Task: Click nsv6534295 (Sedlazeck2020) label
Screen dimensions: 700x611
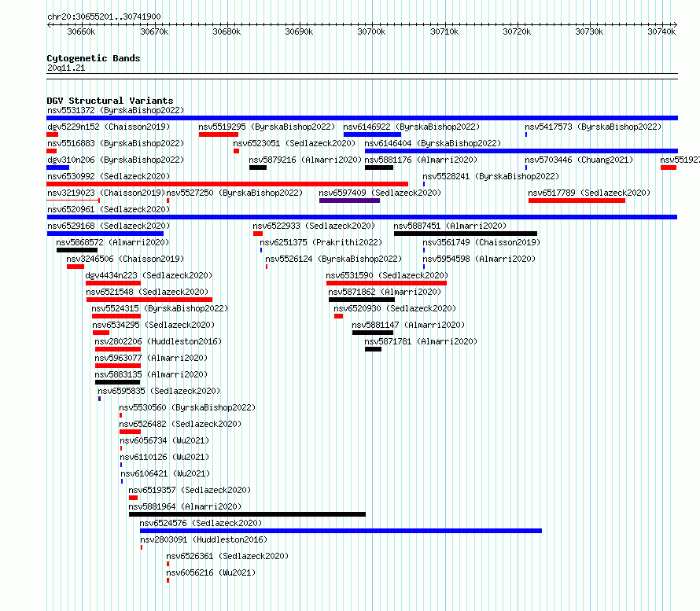Action: (x=153, y=325)
